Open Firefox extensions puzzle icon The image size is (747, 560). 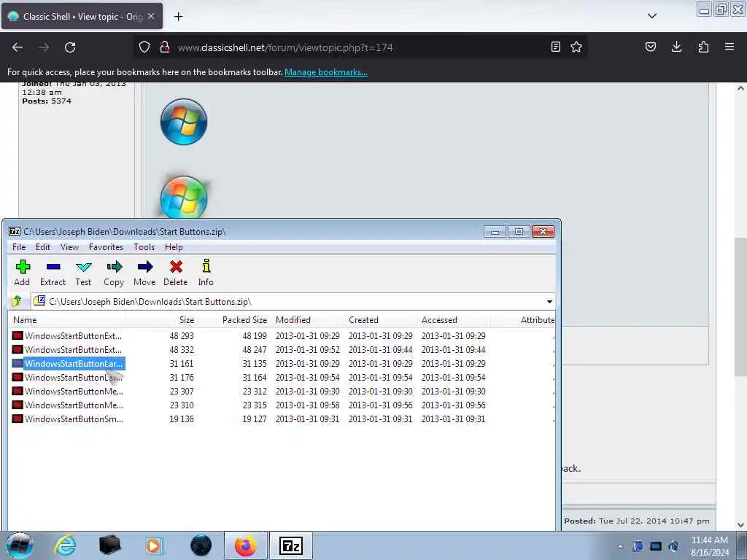[x=703, y=47]
